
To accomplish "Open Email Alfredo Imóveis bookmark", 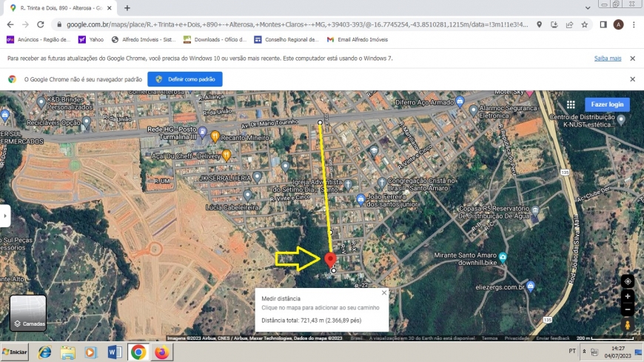I will tap(358, 39).
